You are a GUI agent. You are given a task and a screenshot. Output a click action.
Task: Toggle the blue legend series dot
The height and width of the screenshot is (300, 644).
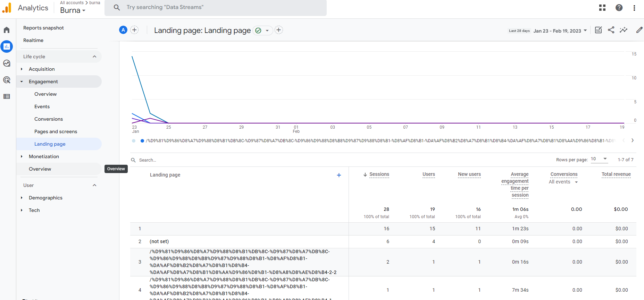coord(142,141)
